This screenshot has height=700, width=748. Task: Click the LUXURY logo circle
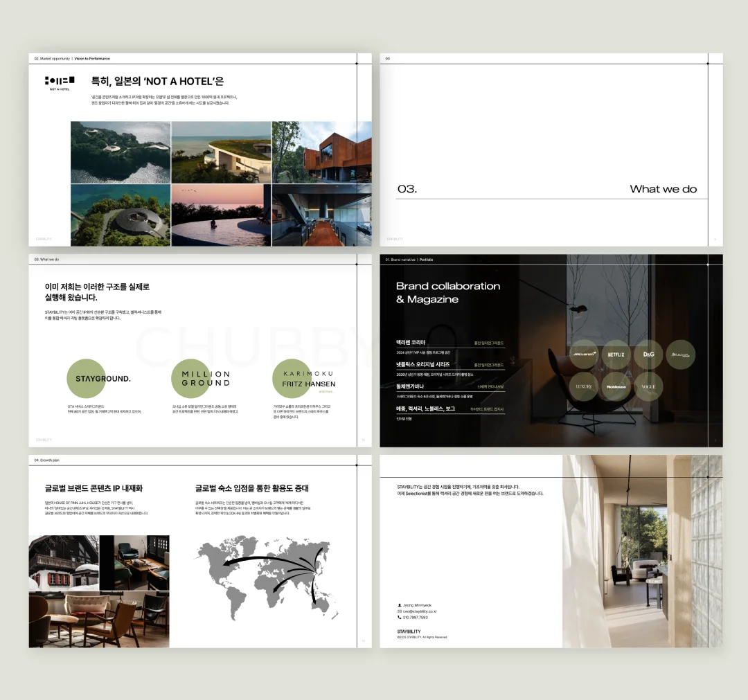583,387
